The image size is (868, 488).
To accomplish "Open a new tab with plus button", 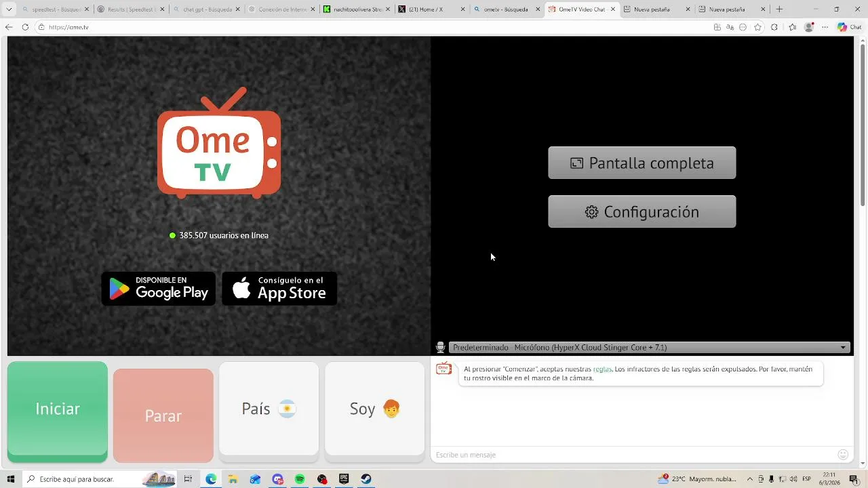I will click(x=779, y=9).
